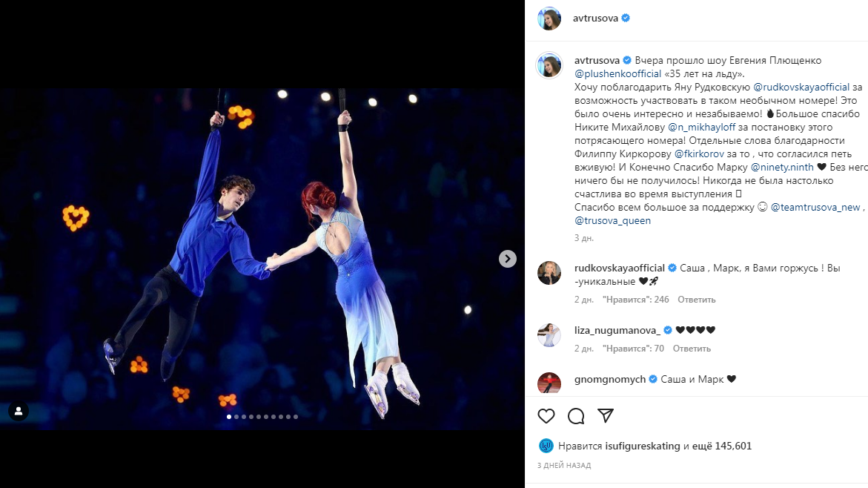This screenshot has width=868, height=488.
Task: View likes count on rudkovskayaofficial's comment
Action: click(x=635, y=300)
